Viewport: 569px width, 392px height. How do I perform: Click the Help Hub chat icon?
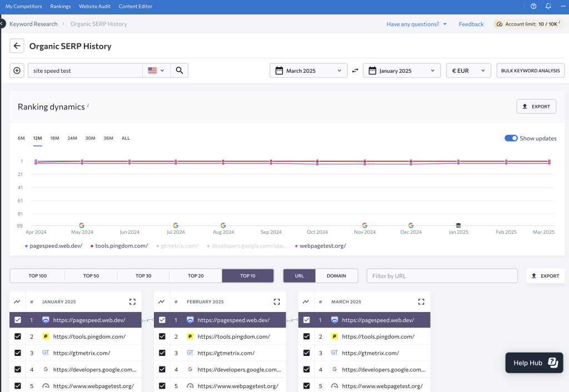(x=553, y=362)
